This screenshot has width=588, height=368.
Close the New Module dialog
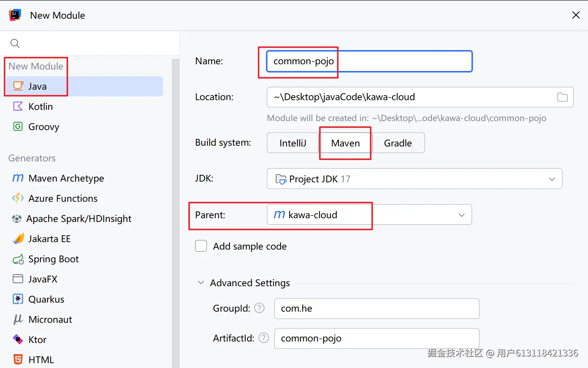pos(576,15)
